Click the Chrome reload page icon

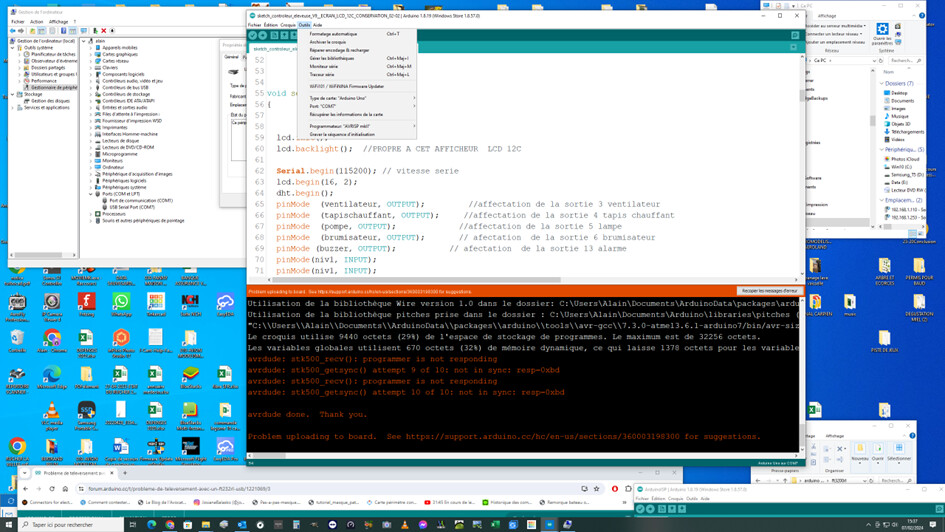(52, 489)
